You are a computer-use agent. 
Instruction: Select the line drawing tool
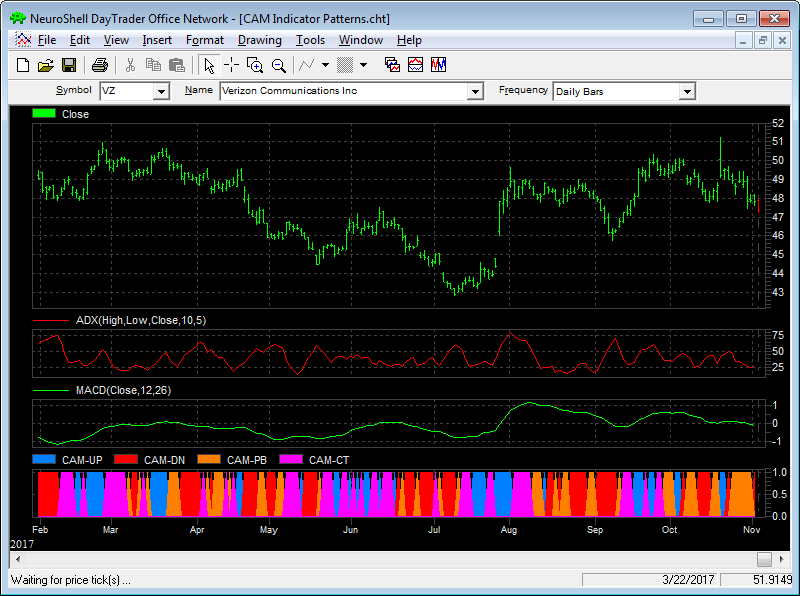(307, 65)
